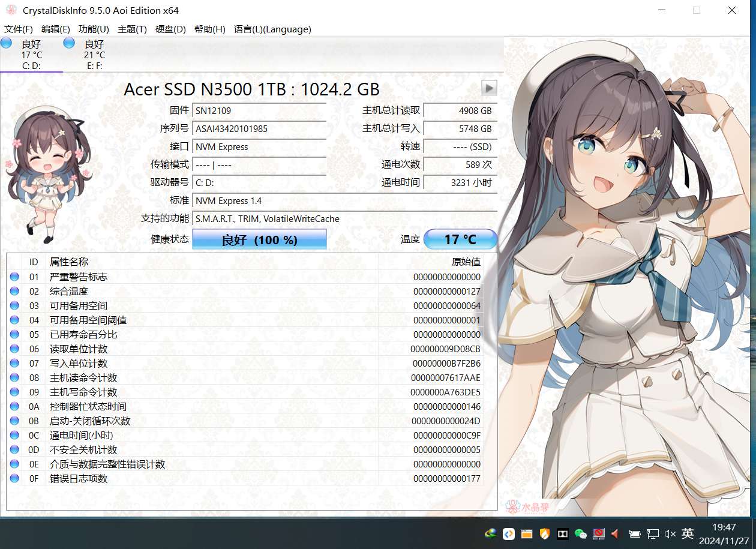Click the status dot for 通电时间(小时) row
Viewport: 756px width, 549px height.
pos(14,435)
